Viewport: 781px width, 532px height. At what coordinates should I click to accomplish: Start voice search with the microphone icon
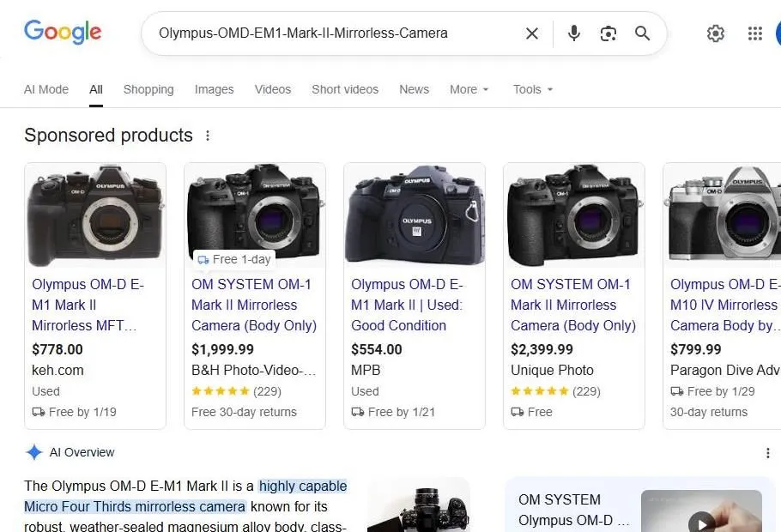point(574,33)
